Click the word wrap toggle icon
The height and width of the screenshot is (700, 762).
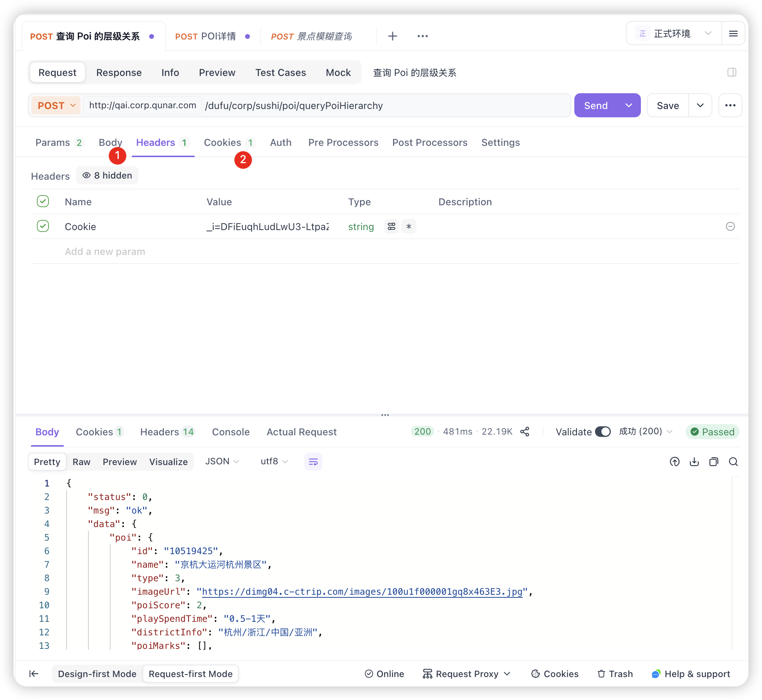pos(313,462)
